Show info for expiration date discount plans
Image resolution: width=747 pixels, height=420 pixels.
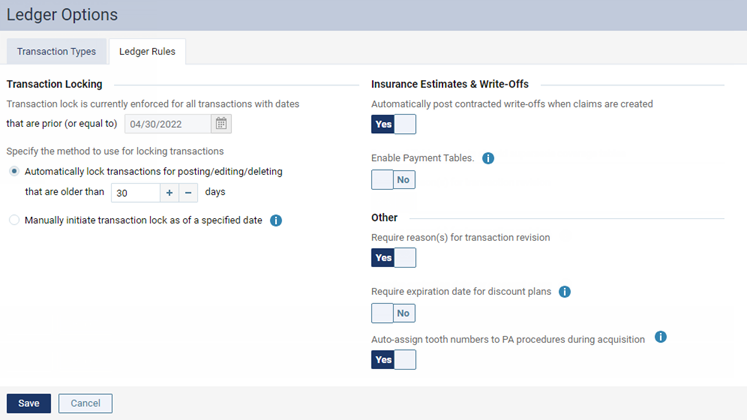[x=564, y=292]
